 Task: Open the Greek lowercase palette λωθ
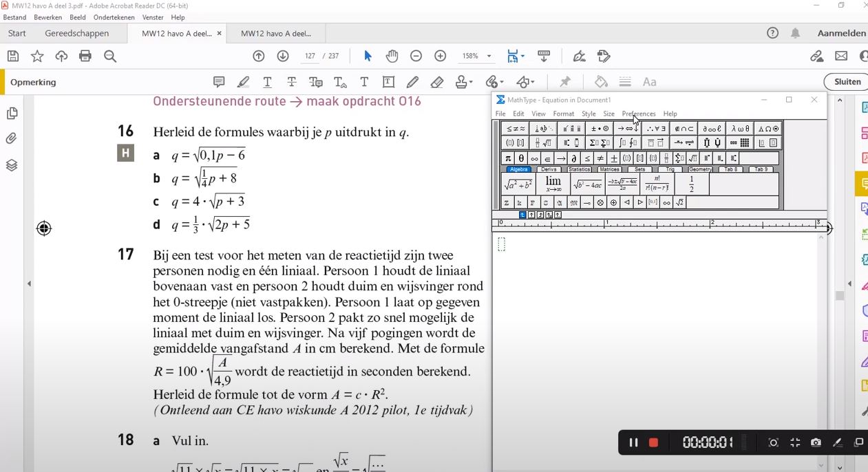coord(741,129)
